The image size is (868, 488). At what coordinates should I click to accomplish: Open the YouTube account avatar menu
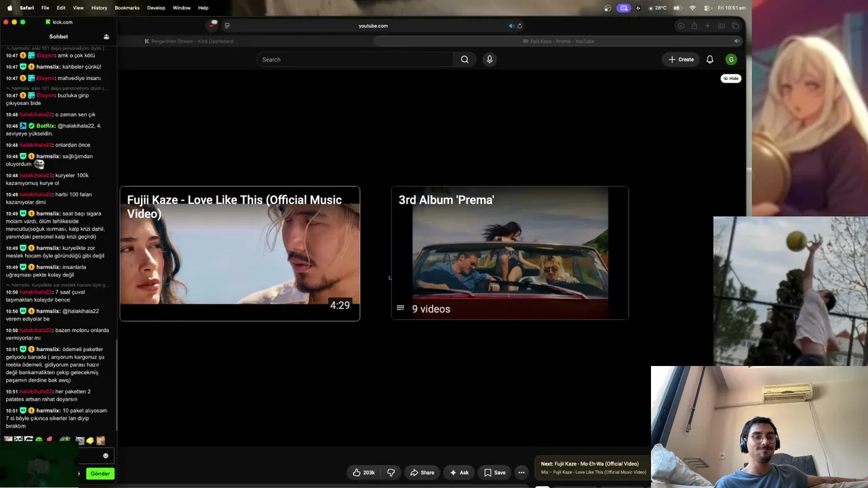tap(731, 60)
